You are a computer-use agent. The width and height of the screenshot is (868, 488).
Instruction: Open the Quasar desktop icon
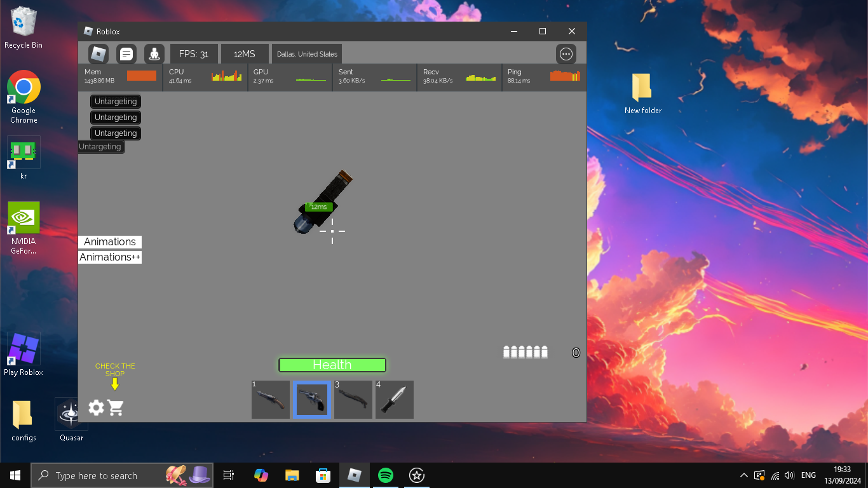click(x=71, y=420)
